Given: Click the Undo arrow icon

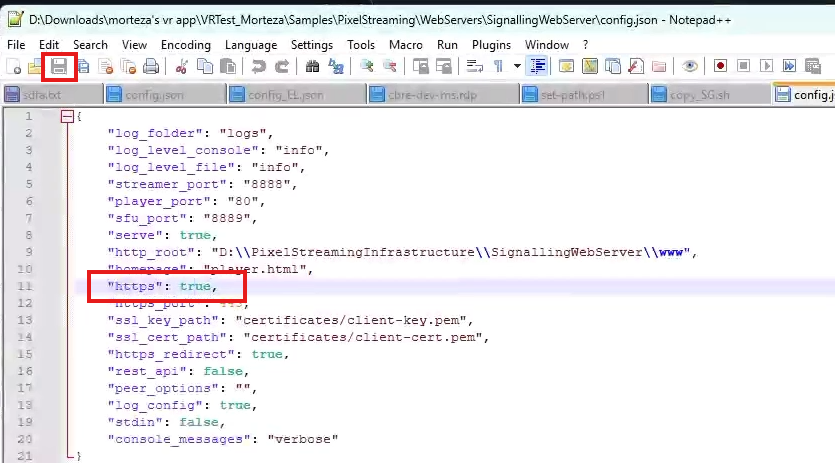Looking at the screenshot, I should click(x=259, y=67).
